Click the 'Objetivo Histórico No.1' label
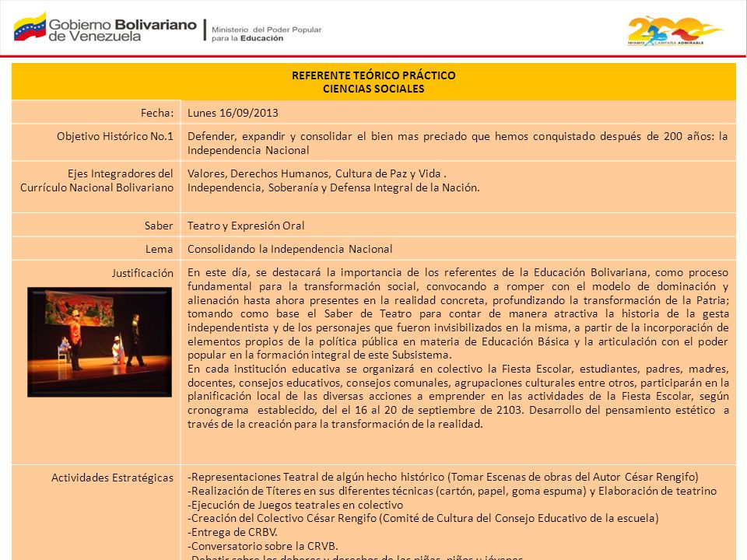Viewport: 747px width, 560px height. click(x=115, y=136)
